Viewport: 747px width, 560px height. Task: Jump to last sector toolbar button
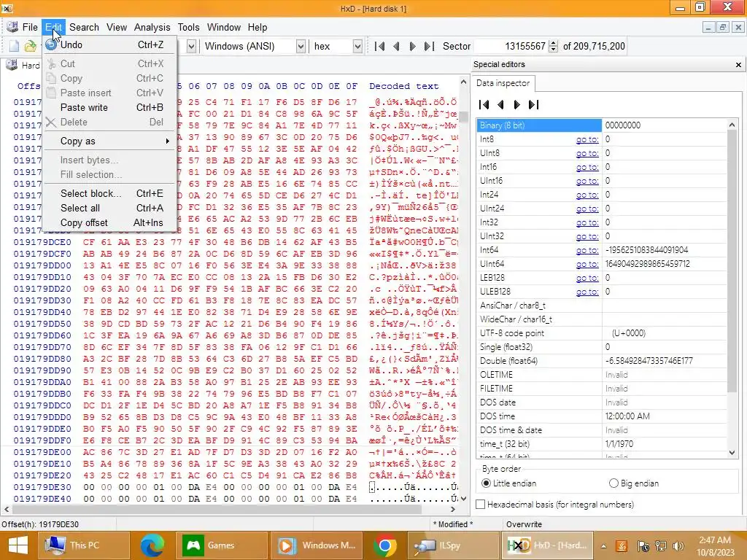[429, 46]
